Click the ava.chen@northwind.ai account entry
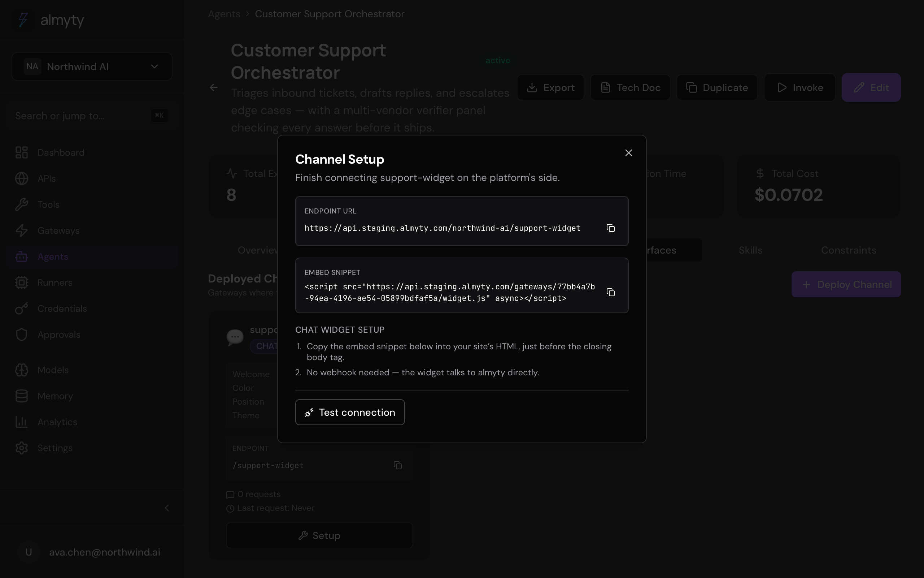Image resolution: width=924 pixels, height=578 pixels. coord(92,552)
